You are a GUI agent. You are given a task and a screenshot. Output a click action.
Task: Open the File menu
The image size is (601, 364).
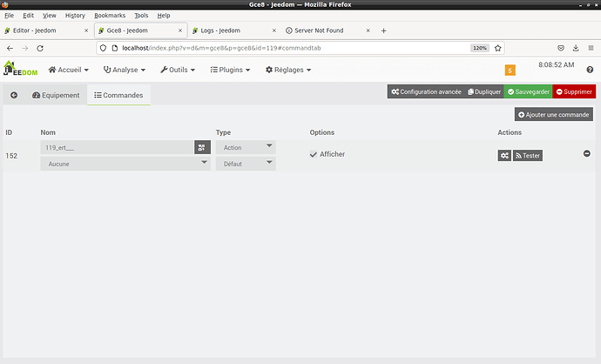(10, 16)
